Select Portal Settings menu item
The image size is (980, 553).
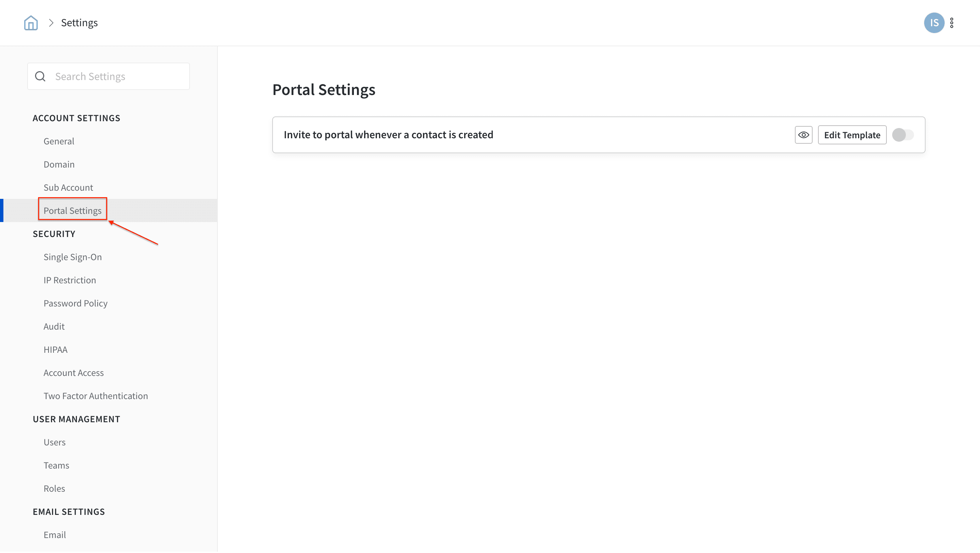click(72, 211)
